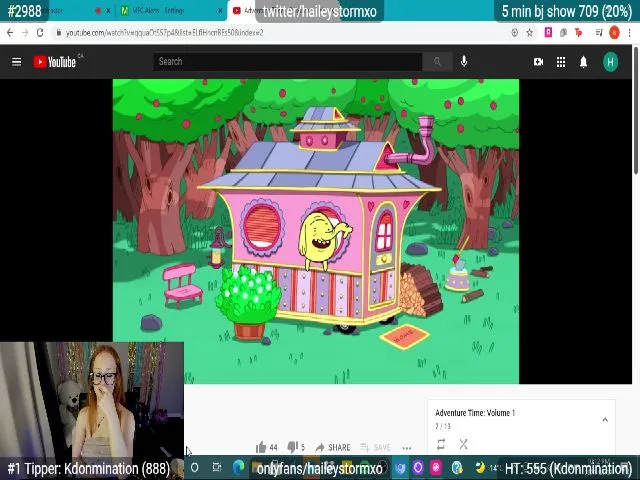Bookmark this page with the star icon

(x=529, y=33)
